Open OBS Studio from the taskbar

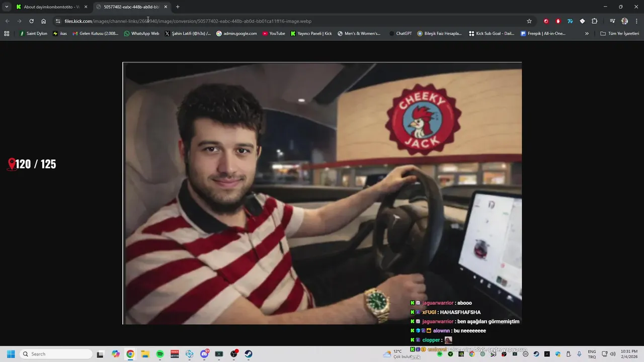point(234,354)
